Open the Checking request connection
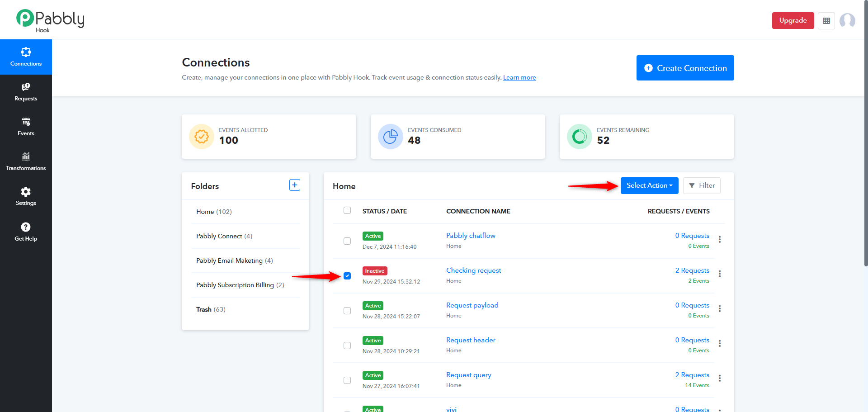Viewport: 868px width, 412px height. click(473, 270)
